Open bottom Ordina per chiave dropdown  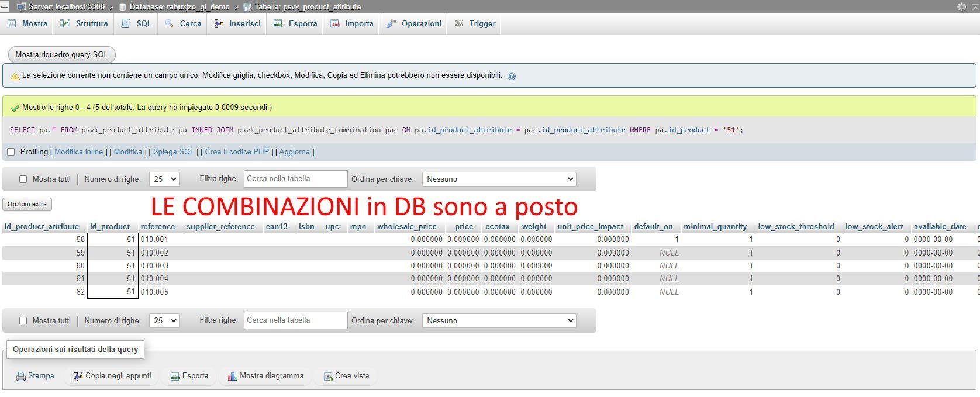pos(499,321)
